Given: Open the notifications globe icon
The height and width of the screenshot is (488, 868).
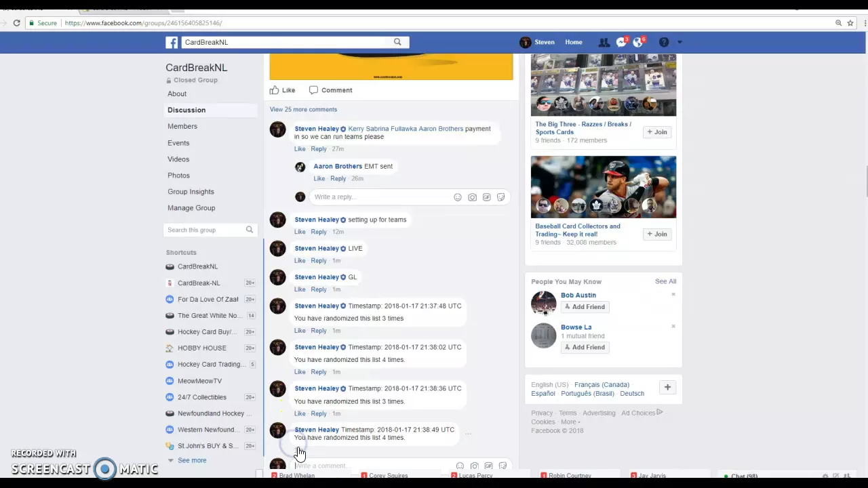Looking at the screenshot, I should pyautogui.click(x=638, y=42).
